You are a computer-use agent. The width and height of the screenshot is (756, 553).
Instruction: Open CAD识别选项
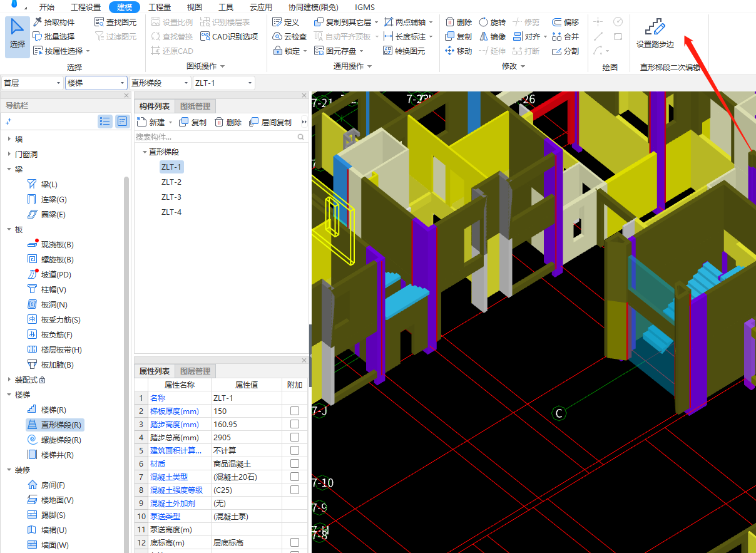coord(229,36)
